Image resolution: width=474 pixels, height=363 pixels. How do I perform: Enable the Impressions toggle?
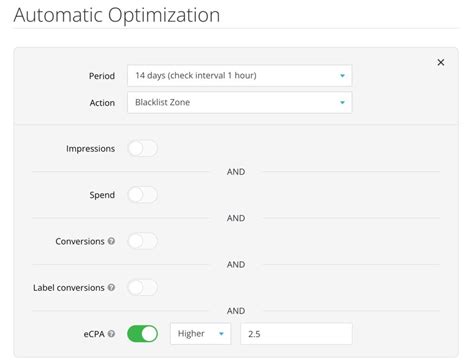[143, 148]
